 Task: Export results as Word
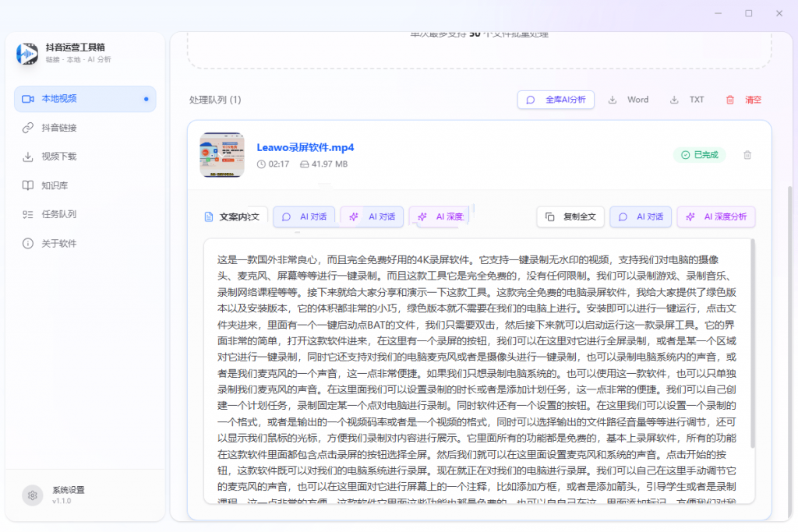(x=629, y=100)
